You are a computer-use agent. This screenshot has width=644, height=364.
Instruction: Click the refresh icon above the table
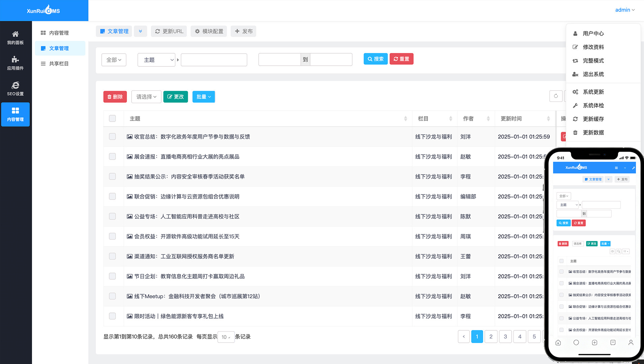coord(556,96)
